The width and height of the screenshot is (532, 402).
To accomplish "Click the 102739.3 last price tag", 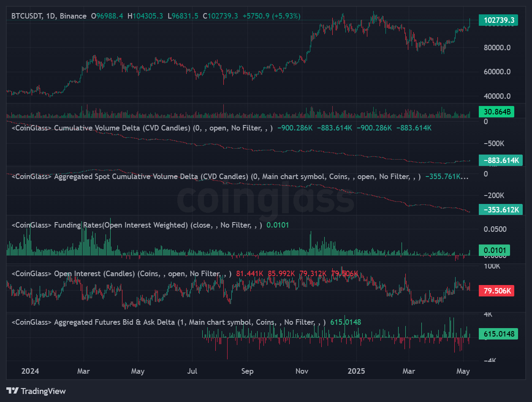I will (x=499, y=20).
